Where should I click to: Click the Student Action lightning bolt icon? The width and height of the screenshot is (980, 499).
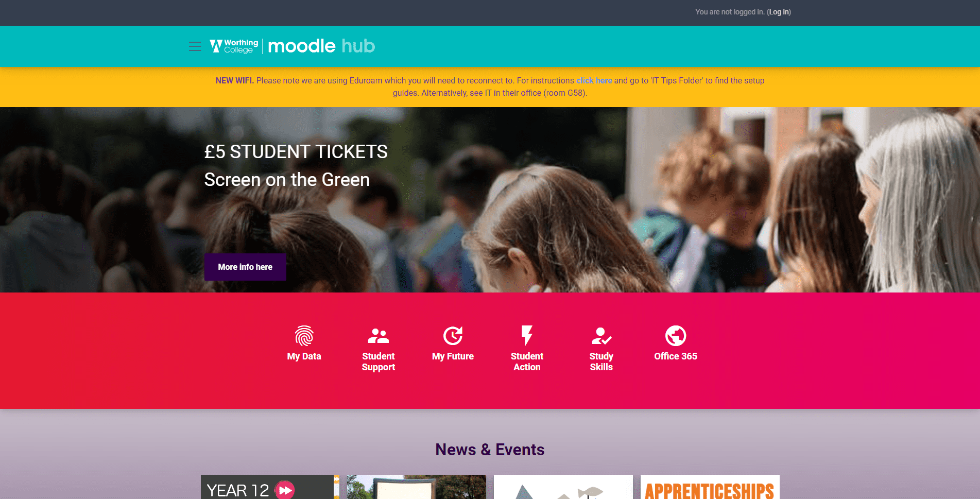[527, 336]
